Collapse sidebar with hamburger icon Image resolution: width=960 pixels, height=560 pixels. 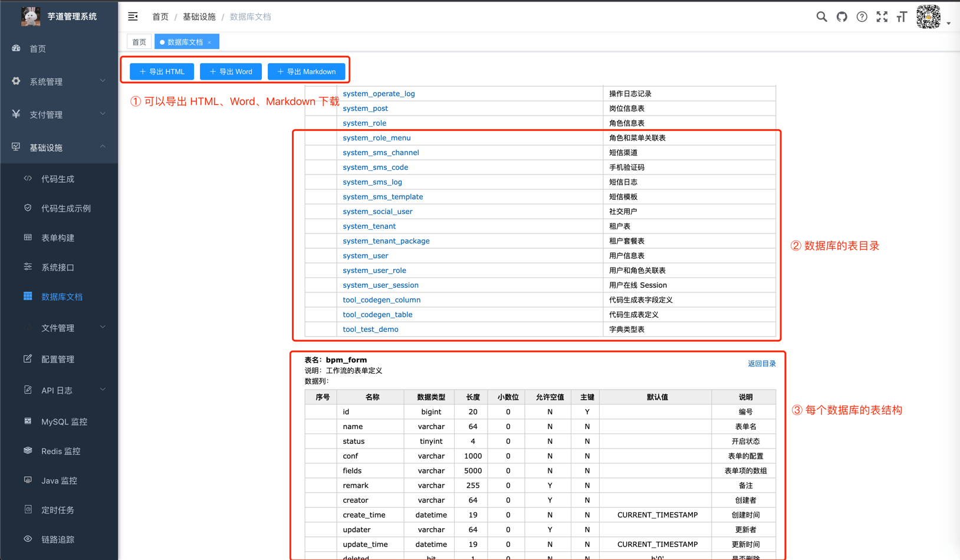point(133,17)
